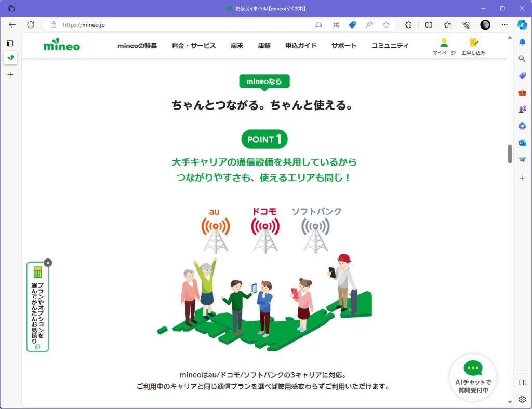Viewport: 532px width, 409px height.
Task: Click the POINT 1 badge
Action: (x=264, y=139)
